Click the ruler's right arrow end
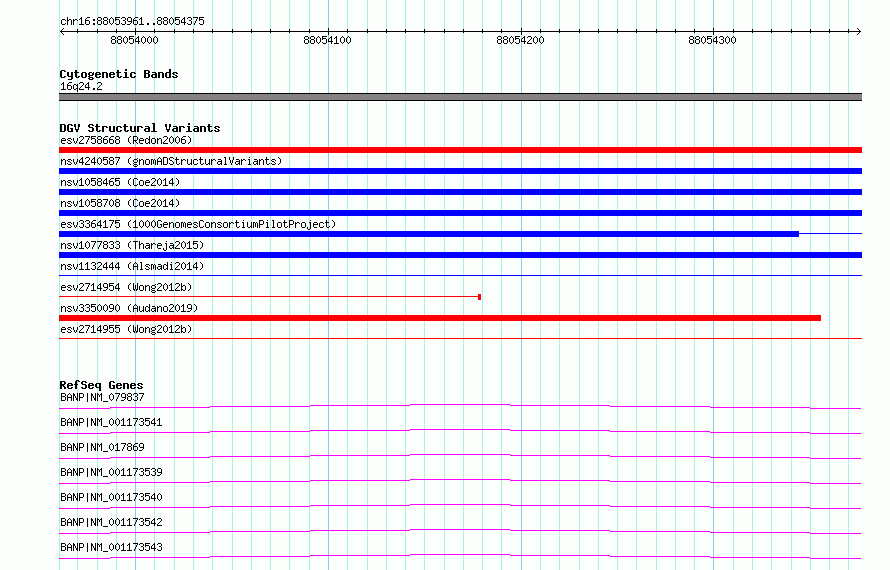890x570 pixels. coord(859,31)
